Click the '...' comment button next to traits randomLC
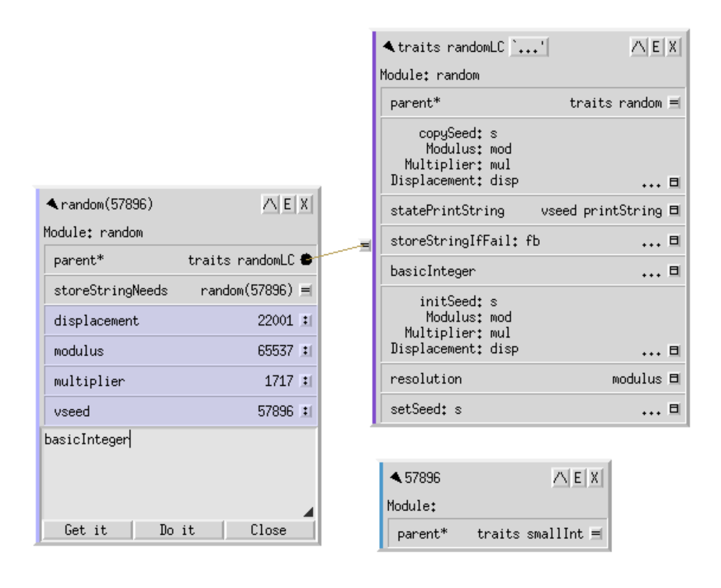Viewport: 721px width, 588px height. [529, 48]
